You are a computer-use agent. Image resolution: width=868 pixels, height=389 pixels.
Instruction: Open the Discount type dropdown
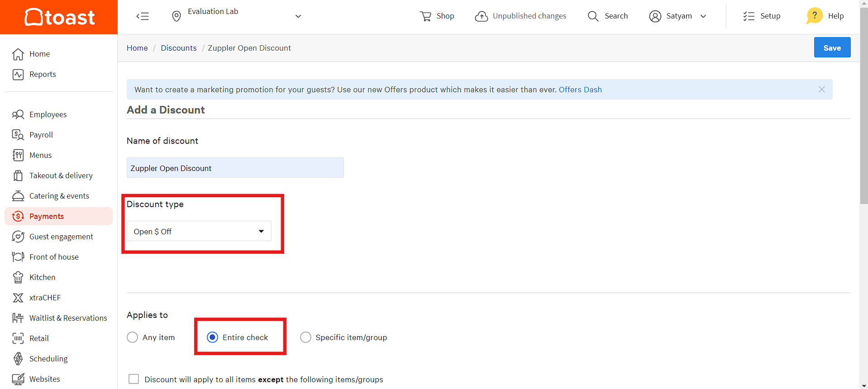(x=199, y=231)
